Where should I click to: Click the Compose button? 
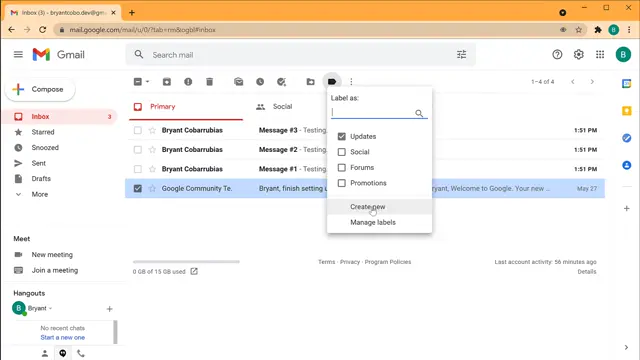(x=40, y=89)
